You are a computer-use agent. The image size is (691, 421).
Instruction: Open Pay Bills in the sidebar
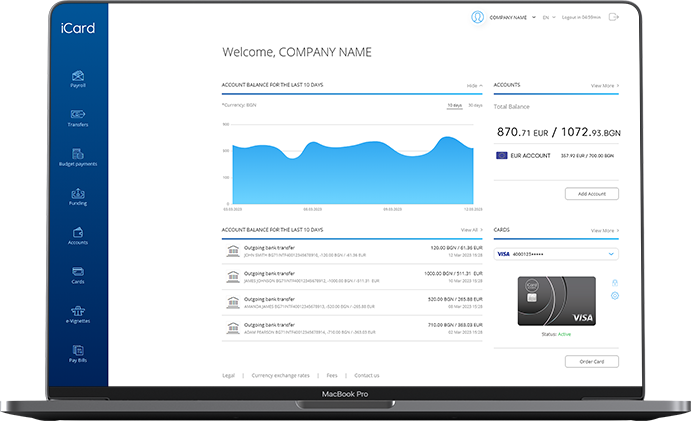click(x=78, y=351)
